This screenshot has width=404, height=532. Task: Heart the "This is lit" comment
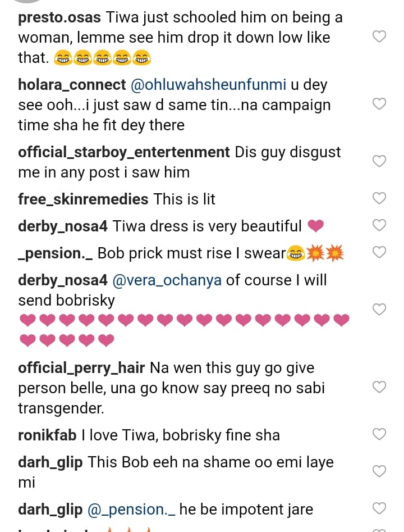(x=379, y=198)
